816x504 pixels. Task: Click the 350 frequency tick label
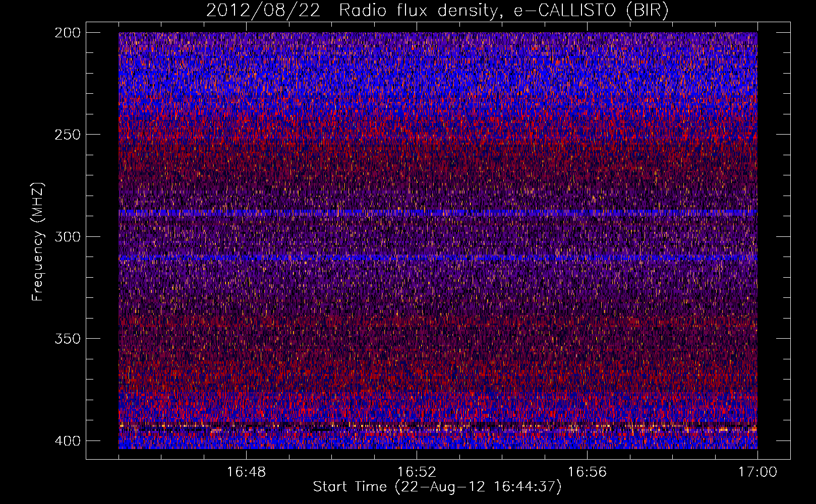[67, 339]
